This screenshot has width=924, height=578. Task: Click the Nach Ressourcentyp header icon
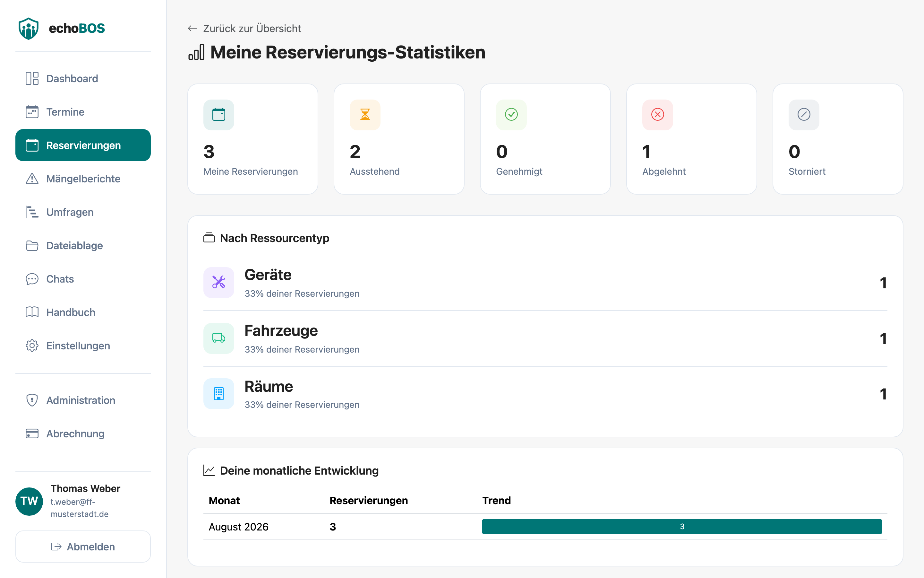coord(209,238)
